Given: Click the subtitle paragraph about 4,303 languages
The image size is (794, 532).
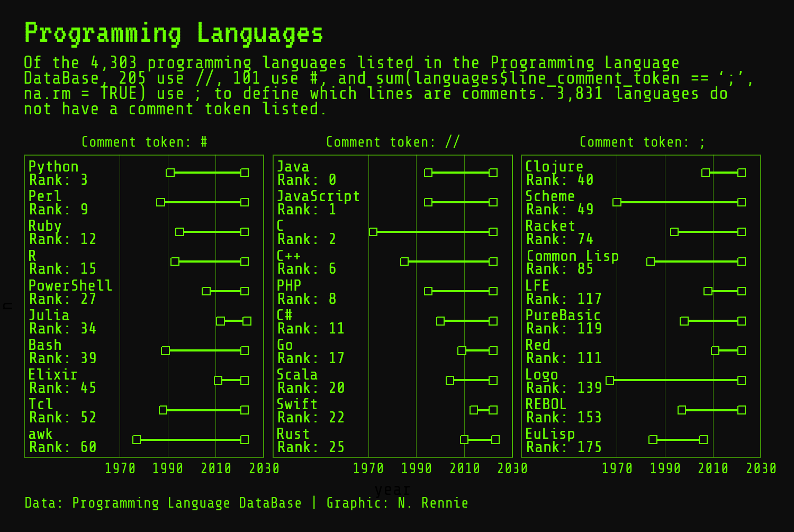Looking at the screenshot, I should click(389, 86).
